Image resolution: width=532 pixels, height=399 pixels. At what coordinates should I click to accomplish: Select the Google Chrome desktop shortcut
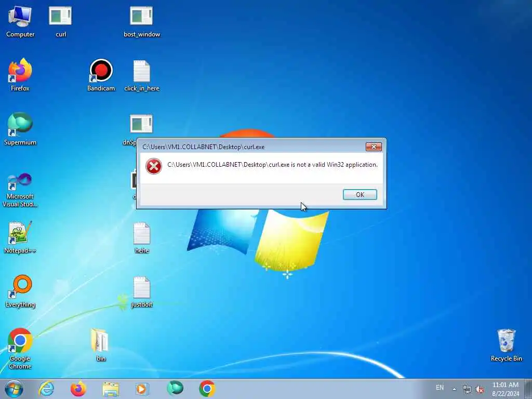tap(20, 349)
